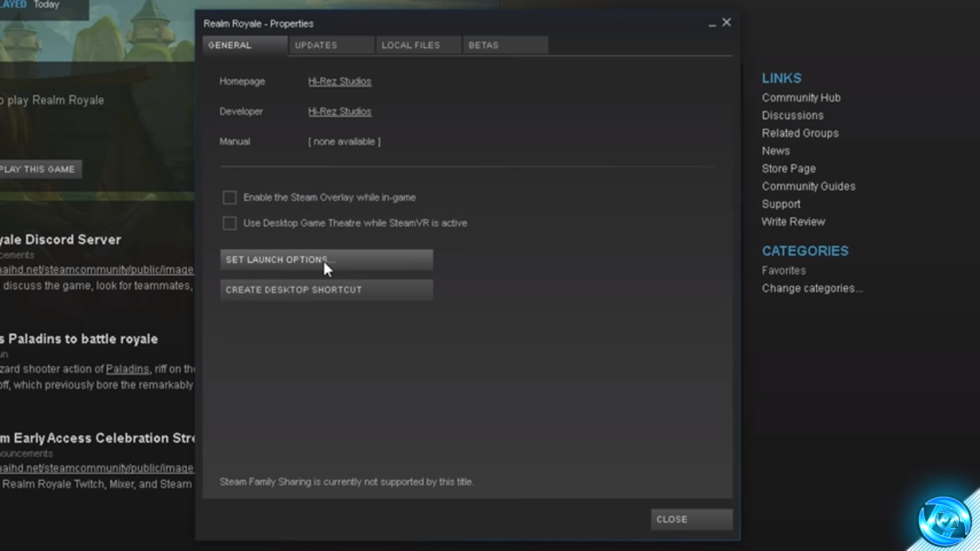Switch to the General tab
This screenshot has width=980, height=551.
pyautogui.click(x=245, y=45)
